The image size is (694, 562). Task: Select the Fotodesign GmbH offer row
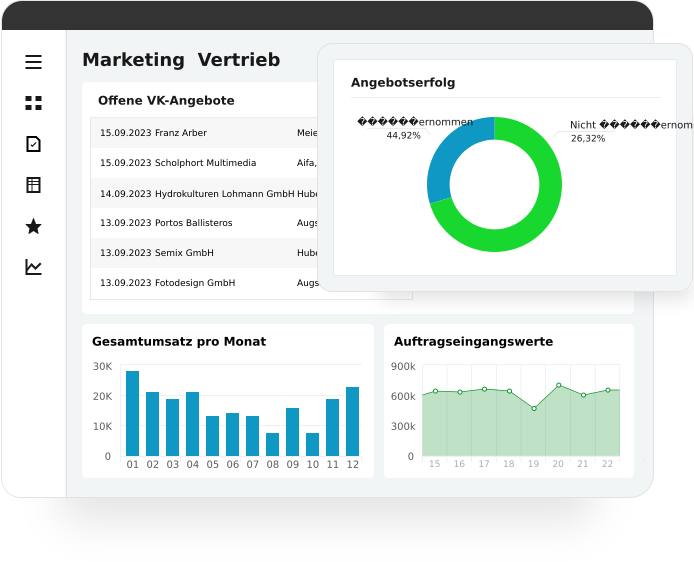200,283
